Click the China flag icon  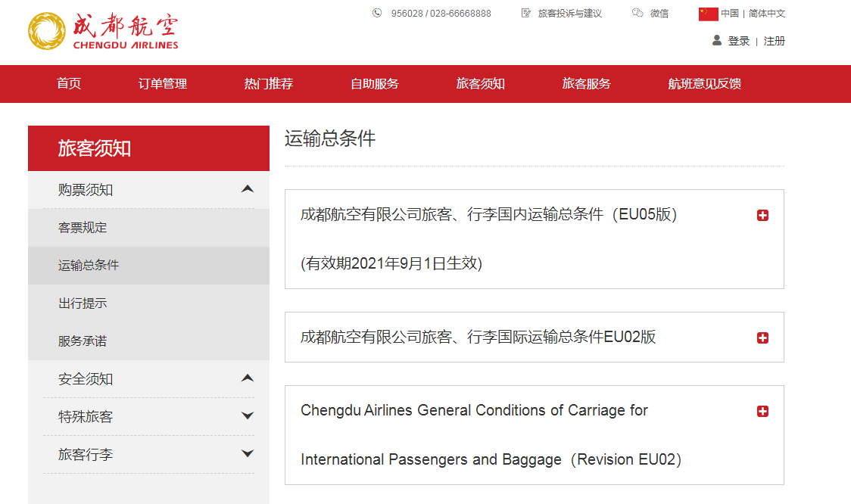point(708,14)
